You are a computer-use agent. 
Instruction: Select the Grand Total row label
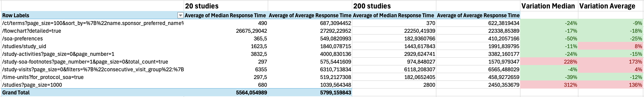16,93
